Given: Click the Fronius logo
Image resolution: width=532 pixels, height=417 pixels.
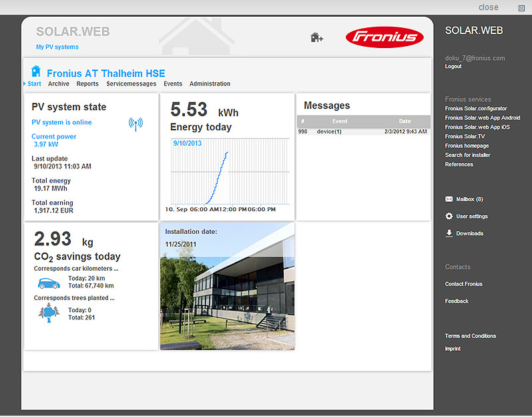Looking at the screenshot, I should (384, 37).
